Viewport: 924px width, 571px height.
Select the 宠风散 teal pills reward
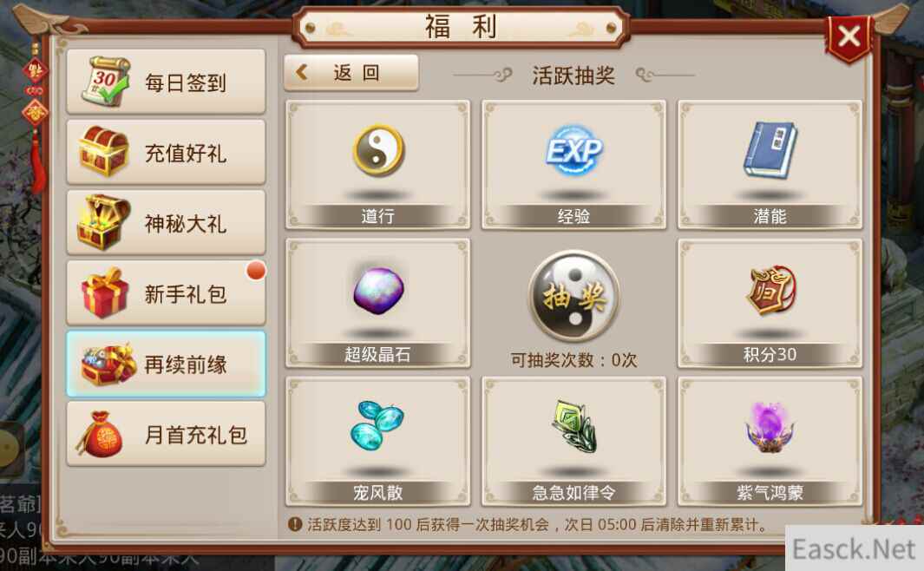coord(377,442)
